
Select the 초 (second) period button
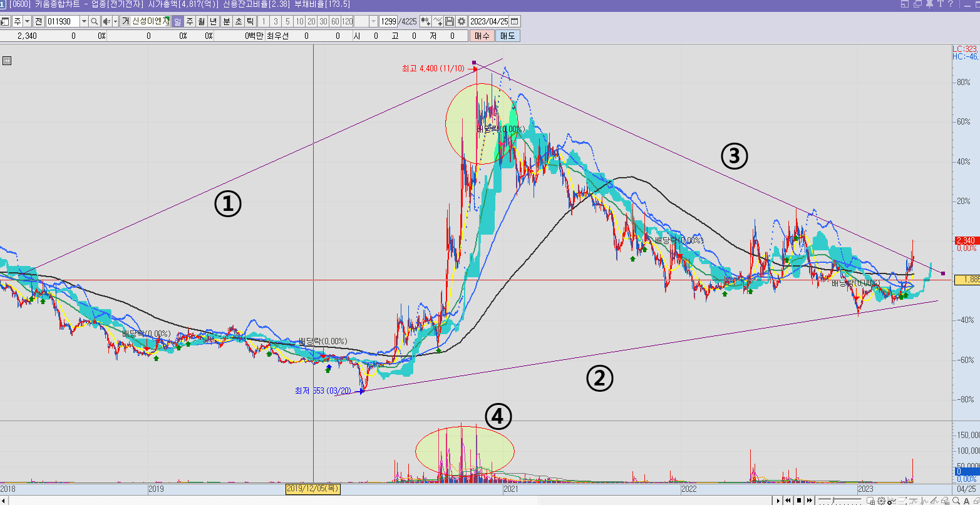click(x=239, y=21)
